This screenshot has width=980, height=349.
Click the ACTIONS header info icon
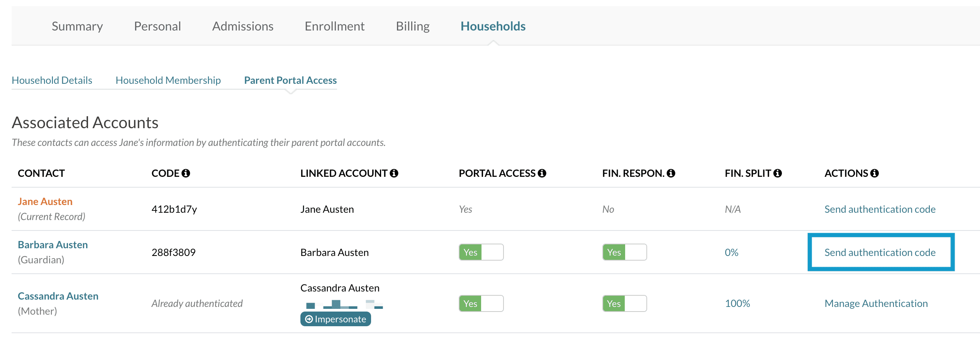pos(874,173)
